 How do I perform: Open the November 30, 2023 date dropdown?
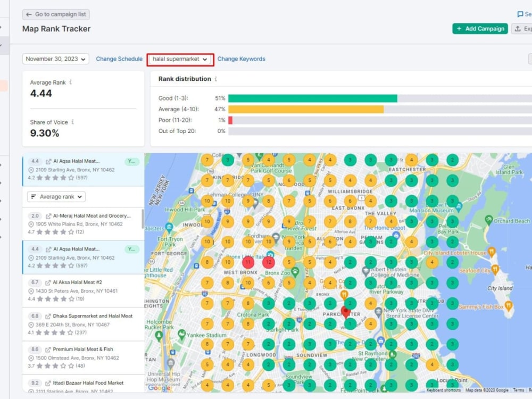pyautogui.click(x=56, y=59)
